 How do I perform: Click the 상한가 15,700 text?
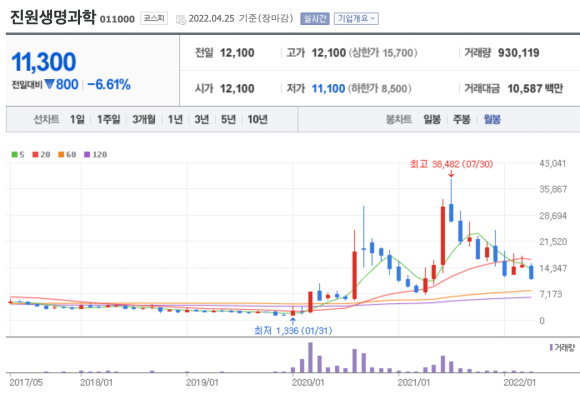tap(383, 53)
